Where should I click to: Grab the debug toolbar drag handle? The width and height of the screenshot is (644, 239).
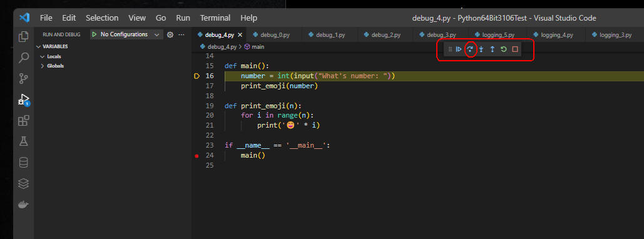point(450,49)
